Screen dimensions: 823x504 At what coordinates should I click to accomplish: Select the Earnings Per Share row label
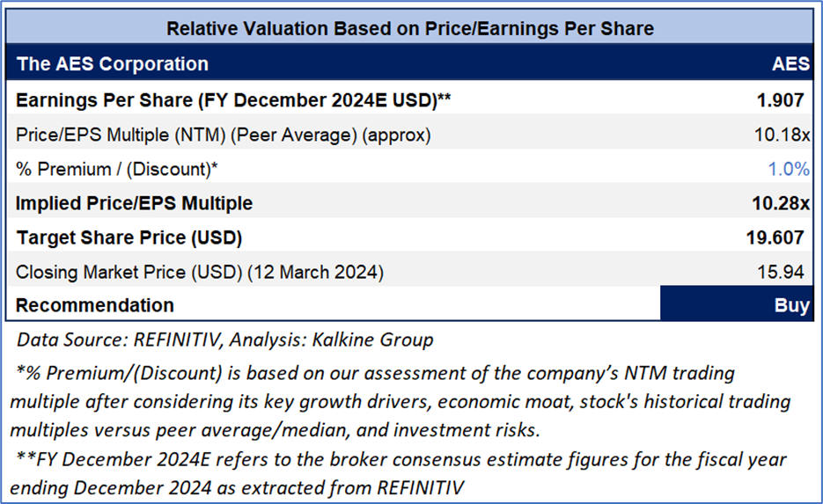click(233, 99)
